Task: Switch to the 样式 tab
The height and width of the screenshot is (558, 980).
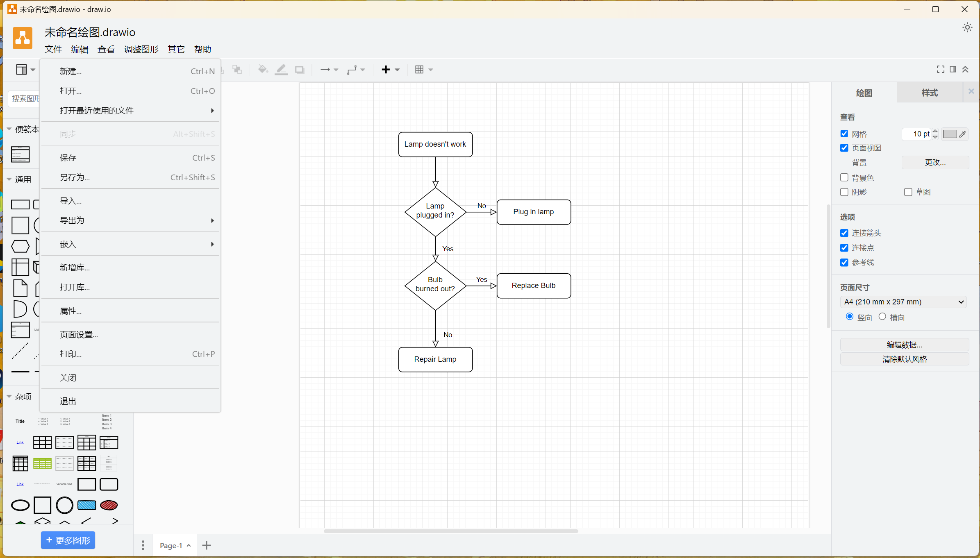Action: 930,93
